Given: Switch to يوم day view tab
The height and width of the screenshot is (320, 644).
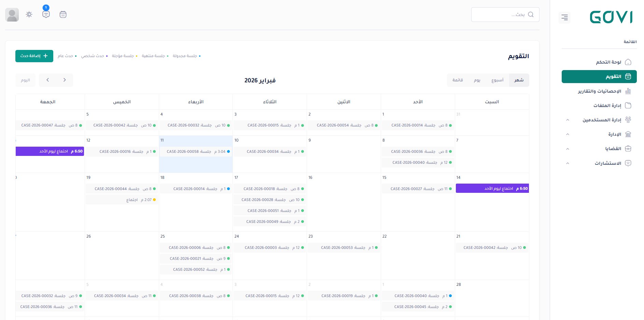Looking at the screenshot, I should pos(477,80).
